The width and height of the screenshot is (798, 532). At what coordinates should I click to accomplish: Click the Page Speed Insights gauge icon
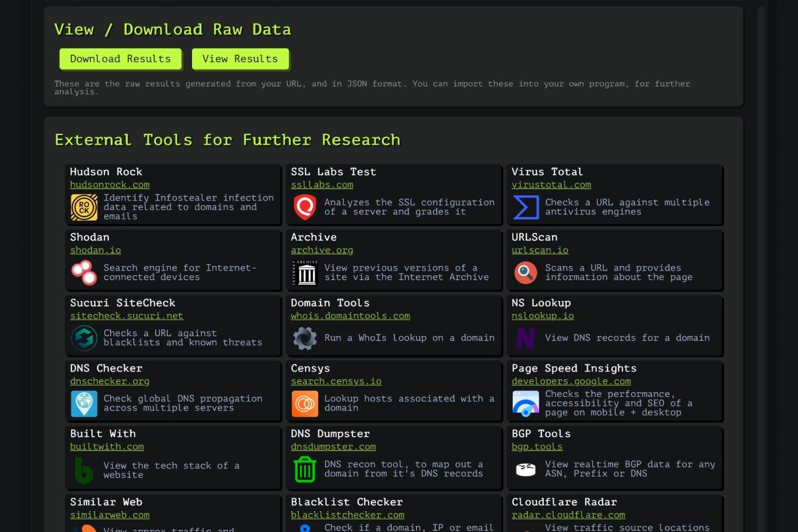526,403
